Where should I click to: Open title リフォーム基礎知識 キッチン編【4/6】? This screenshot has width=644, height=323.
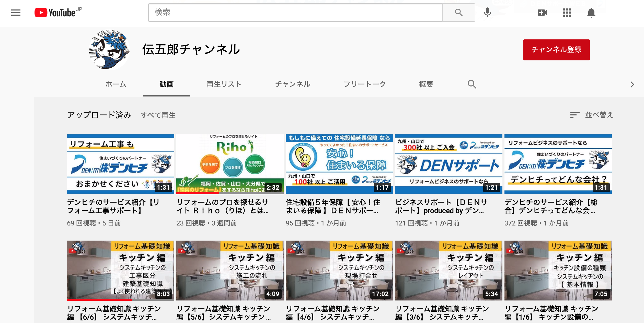(x=332, y=313)
